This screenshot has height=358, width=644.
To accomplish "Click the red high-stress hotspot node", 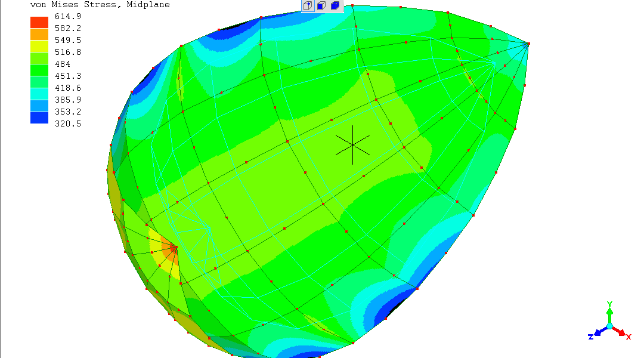I will [174, 247].
